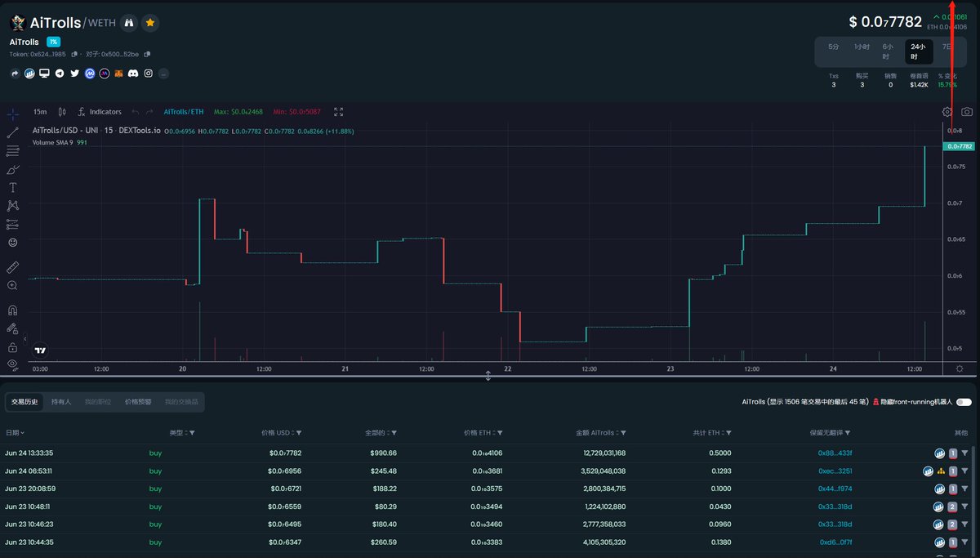Select the ruler measure tool

(12, 267)
